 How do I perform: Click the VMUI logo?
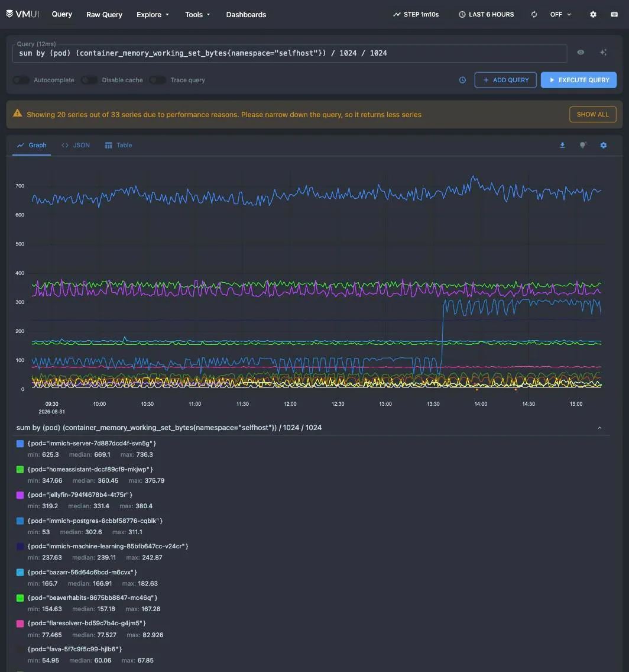click(22, 14)
